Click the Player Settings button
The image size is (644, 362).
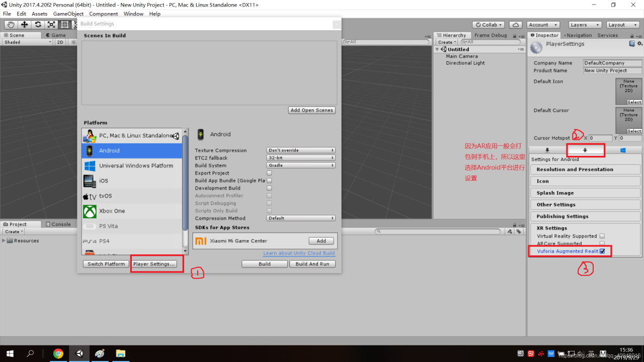pos(154,264)
